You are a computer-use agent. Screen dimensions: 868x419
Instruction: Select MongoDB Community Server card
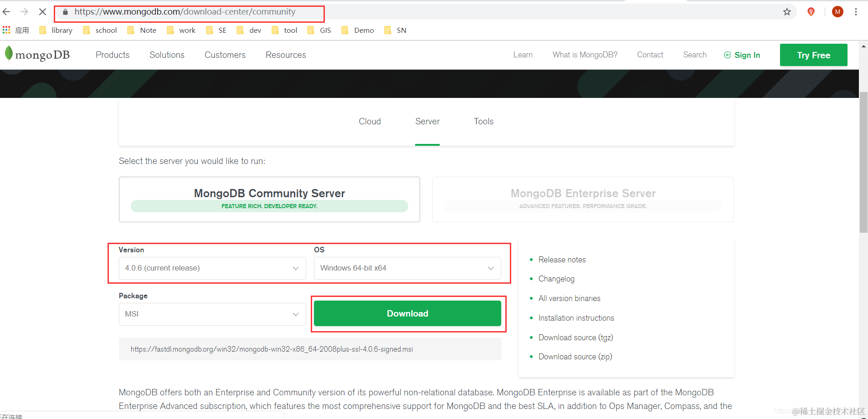tap(269, 199)
